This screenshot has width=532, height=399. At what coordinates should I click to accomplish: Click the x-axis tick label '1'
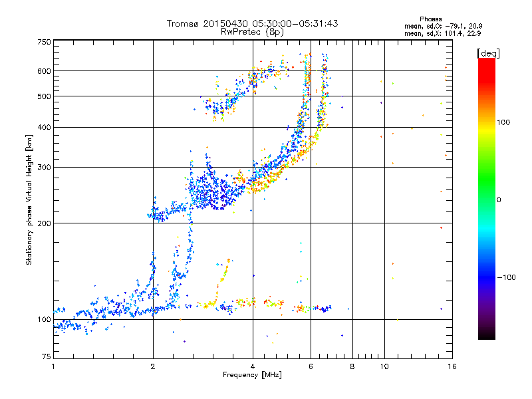click(53, 366)
